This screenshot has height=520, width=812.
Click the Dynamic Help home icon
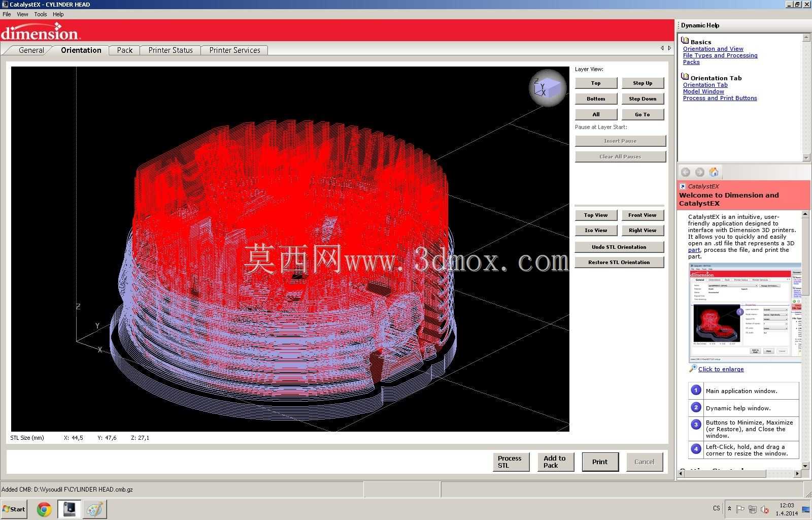[714, 172]
